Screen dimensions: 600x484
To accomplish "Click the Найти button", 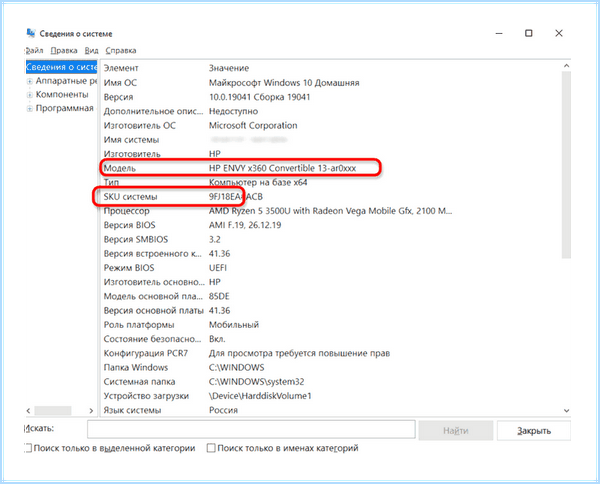I will tap(455, 430).
